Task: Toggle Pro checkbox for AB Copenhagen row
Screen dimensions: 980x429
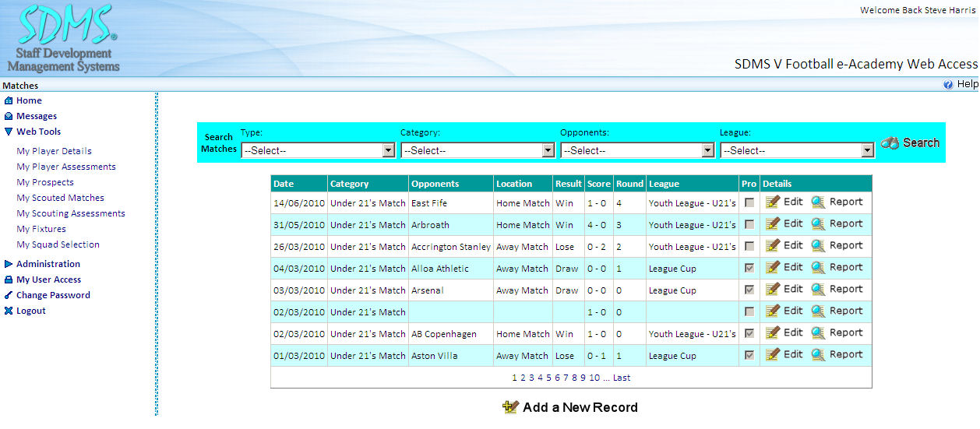Action: pos(749,333)
